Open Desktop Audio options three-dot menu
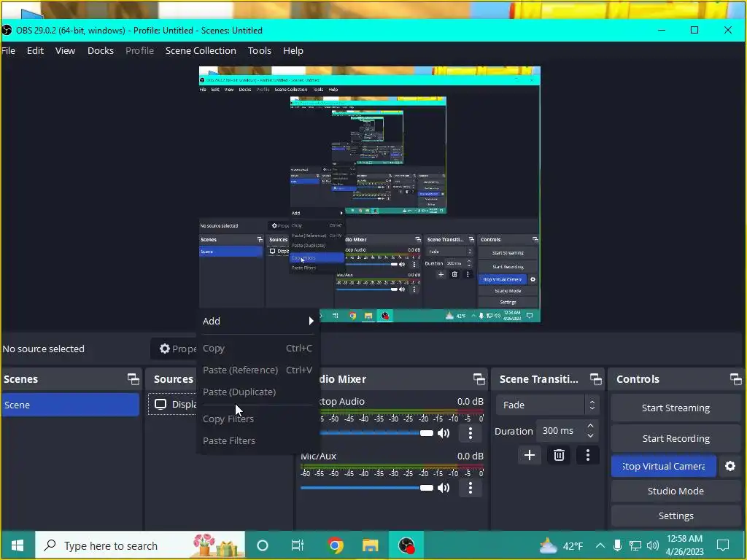 [x=471, y=433]
